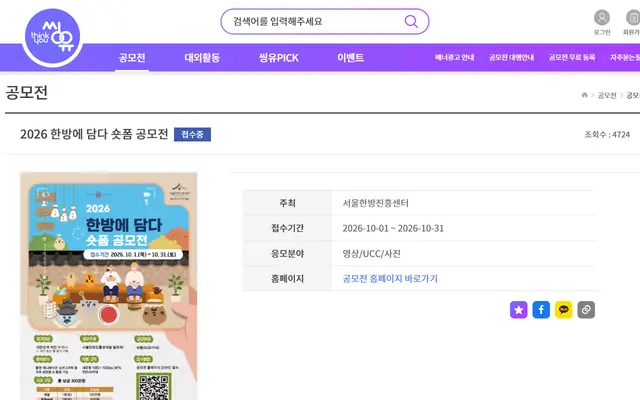The width and height of the screenshot is (640, 400).
Task: Open 배너광고 안내 link
Action: coord(455,58)
